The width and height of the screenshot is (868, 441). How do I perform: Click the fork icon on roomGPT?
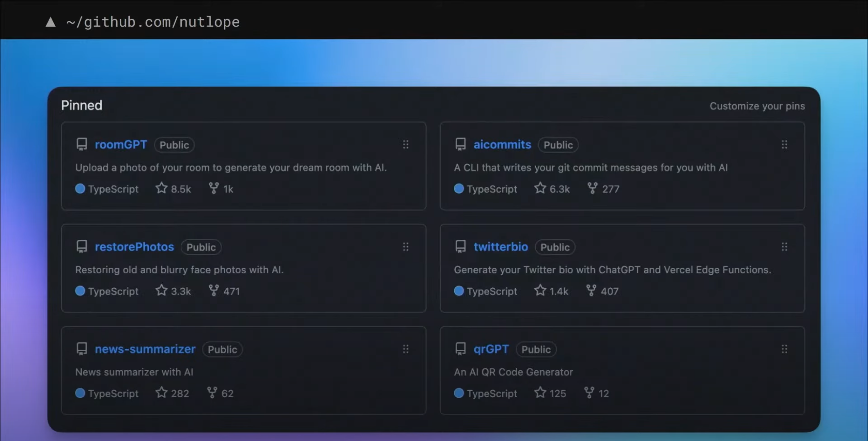pos(214,188)
